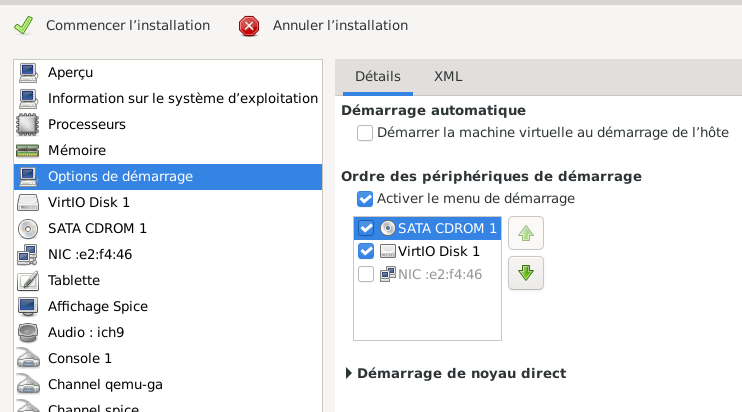Enable NIC :e2:f4:46 as boot device

point(366,274)
